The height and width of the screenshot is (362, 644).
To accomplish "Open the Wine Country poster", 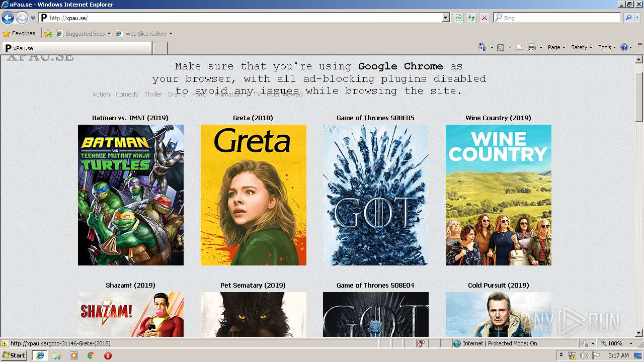I will pyautogui.click(x=499, y=195).
